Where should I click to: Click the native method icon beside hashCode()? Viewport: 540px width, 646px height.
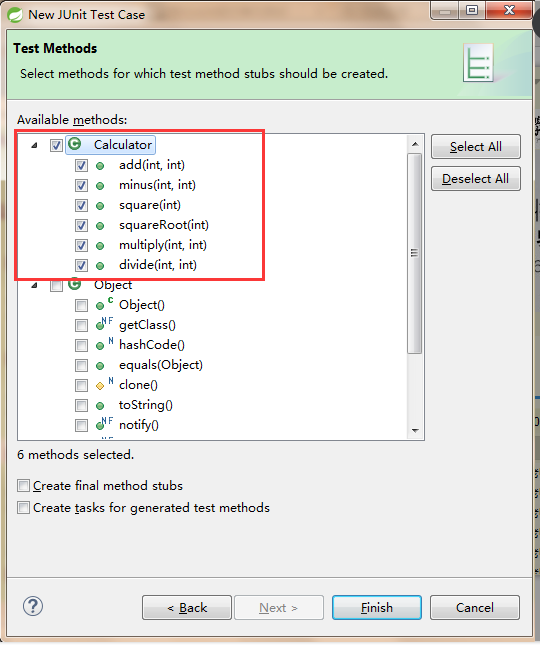[x=104, y=344]
